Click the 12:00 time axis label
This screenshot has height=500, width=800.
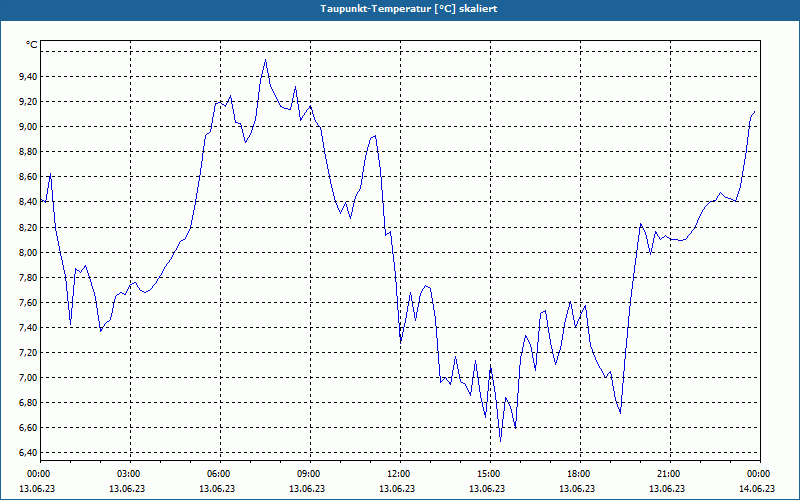coord(398,474)
